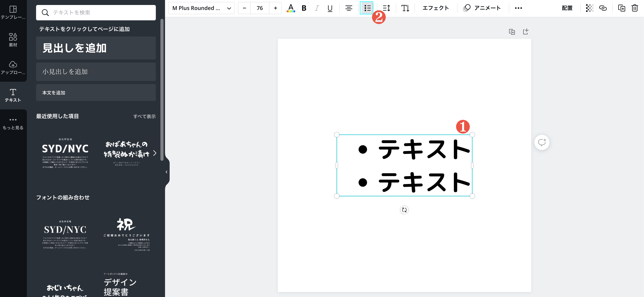The width and height of the screenshot is (644, 297).
Task: Decrease font size with minus button
Action: (x=244, y=8)
